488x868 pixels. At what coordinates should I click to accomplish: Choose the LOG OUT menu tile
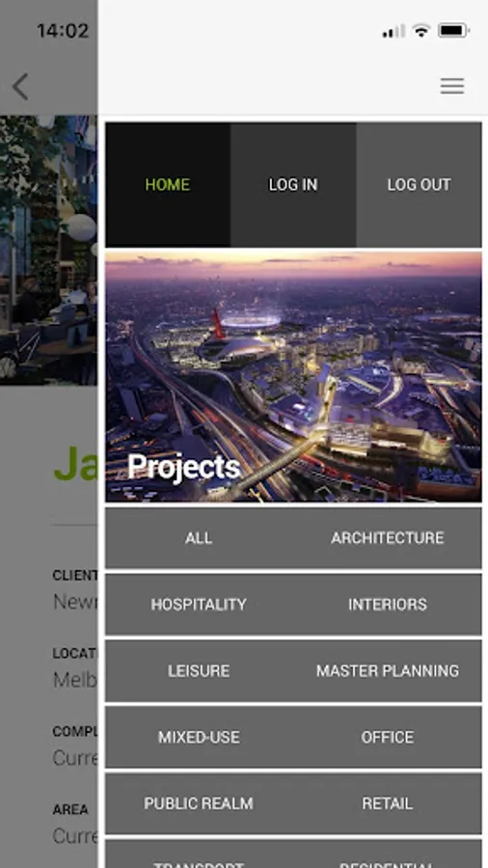click(x=419, y=185)
